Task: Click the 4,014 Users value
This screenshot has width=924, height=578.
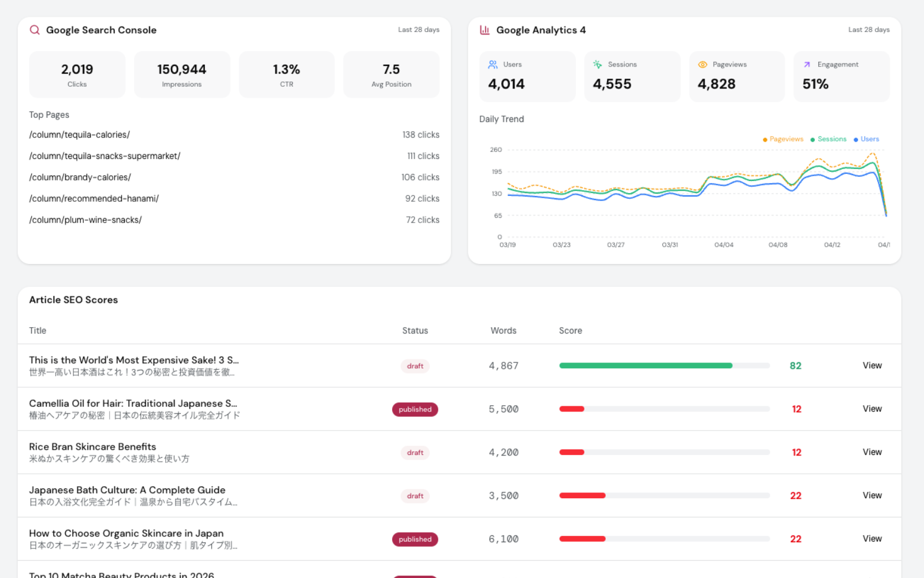Action: pos(506,84)
